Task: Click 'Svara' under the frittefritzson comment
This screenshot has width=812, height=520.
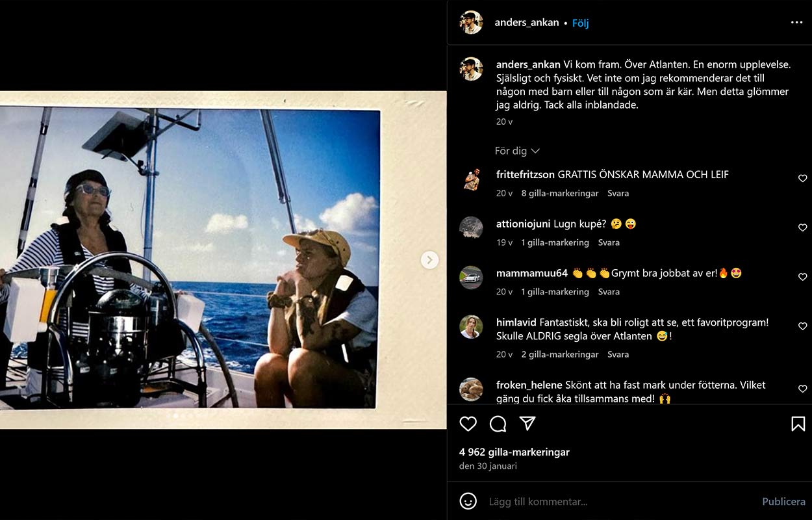Action: point(618,193)
